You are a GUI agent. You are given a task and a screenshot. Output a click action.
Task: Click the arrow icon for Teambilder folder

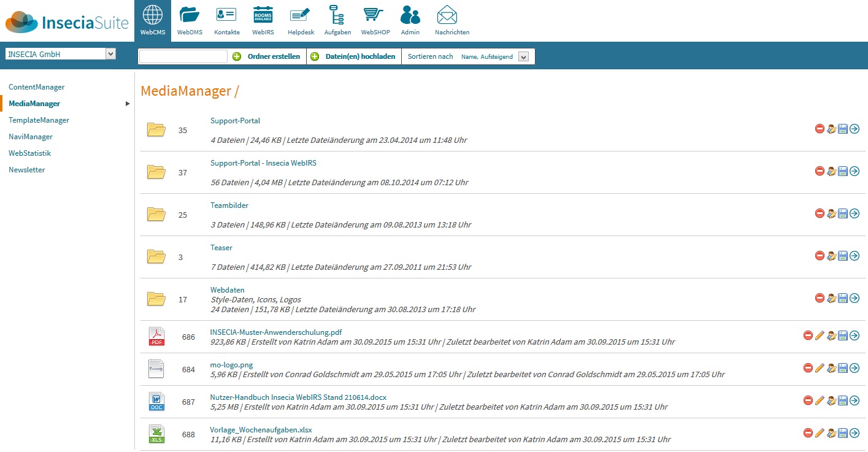tap(855, 213)
